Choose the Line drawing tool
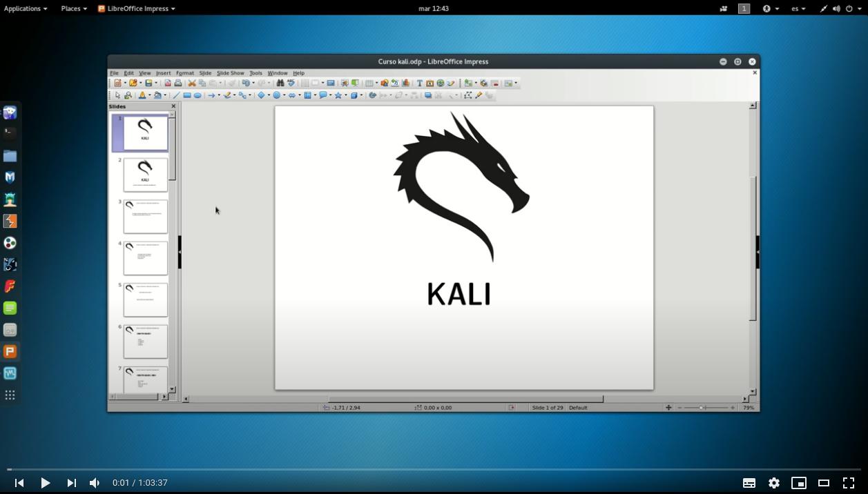Viewport: 868px width, 494px height. [x=176, y=95]
